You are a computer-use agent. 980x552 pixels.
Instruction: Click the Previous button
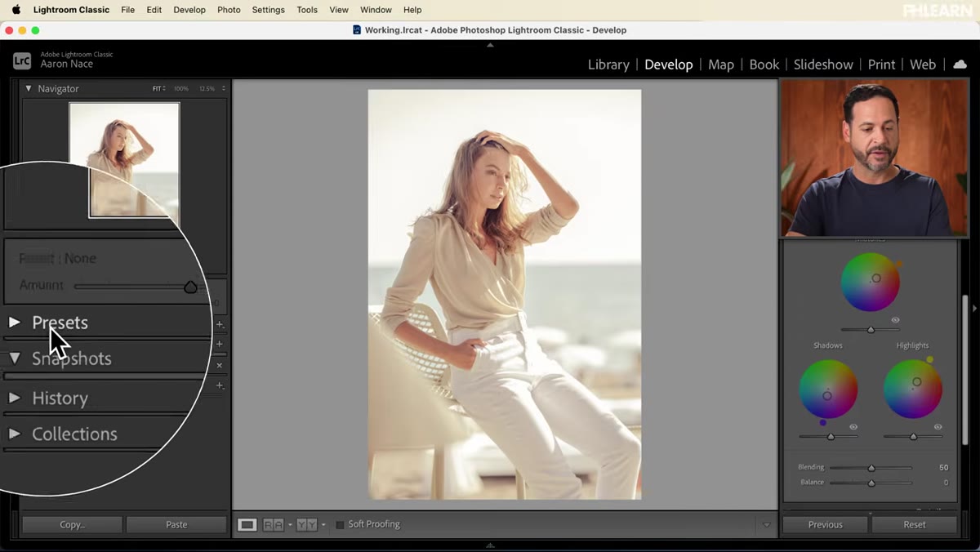825,524
